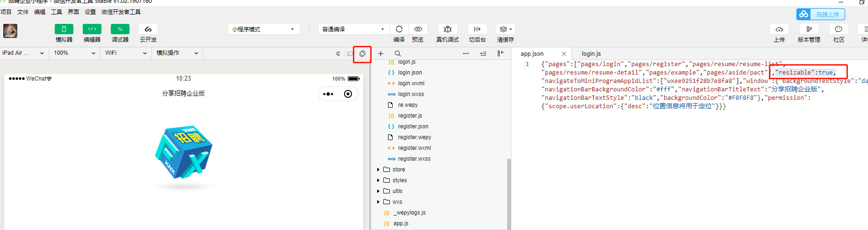Open the 普通编译 compile mode dropdown
The width and height of the screenshot is (868, 230).
tap(354, 29)
